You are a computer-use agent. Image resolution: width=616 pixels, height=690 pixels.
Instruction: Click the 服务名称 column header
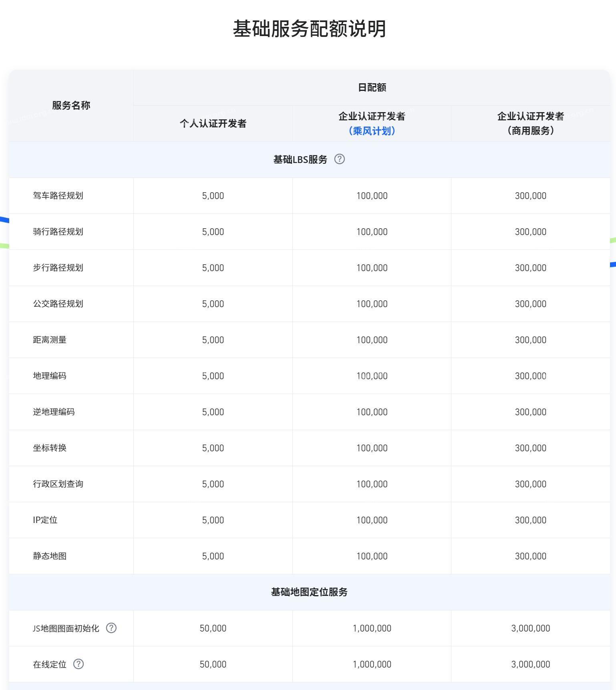tap(71, 105)
